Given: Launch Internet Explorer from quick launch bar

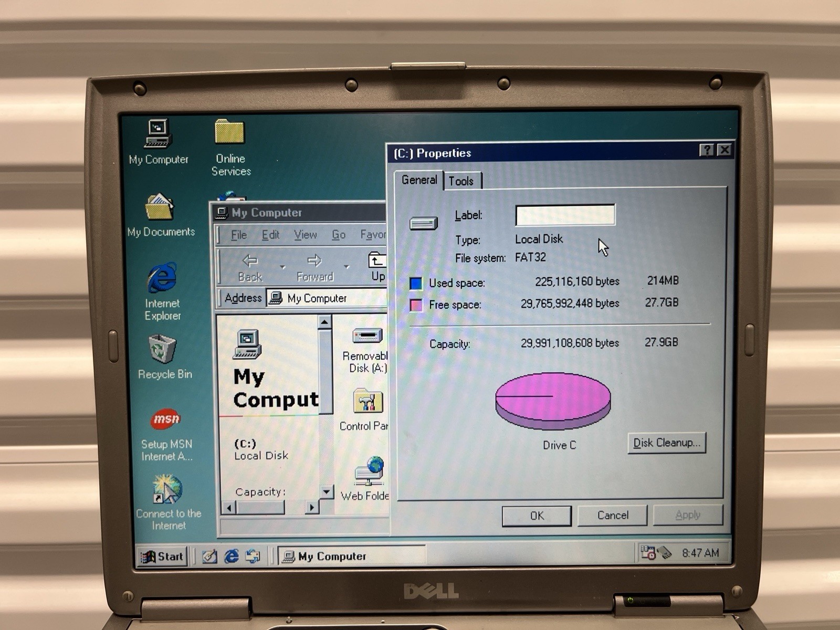Looking at the screenshot, I should (231, 556).
